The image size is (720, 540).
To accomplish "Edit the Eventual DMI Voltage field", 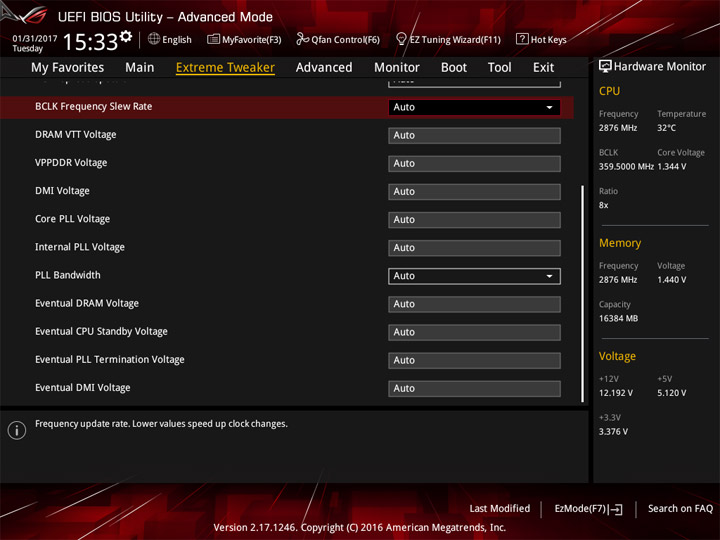I will coord(474,388).
